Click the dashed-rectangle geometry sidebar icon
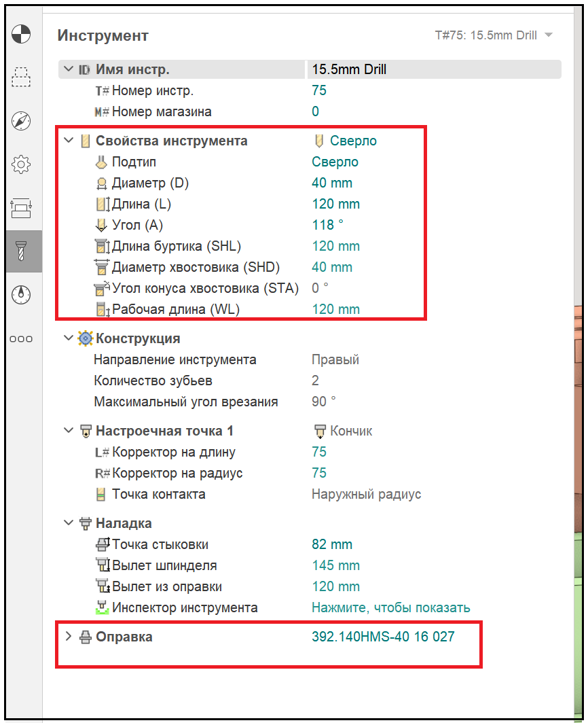 22,77
